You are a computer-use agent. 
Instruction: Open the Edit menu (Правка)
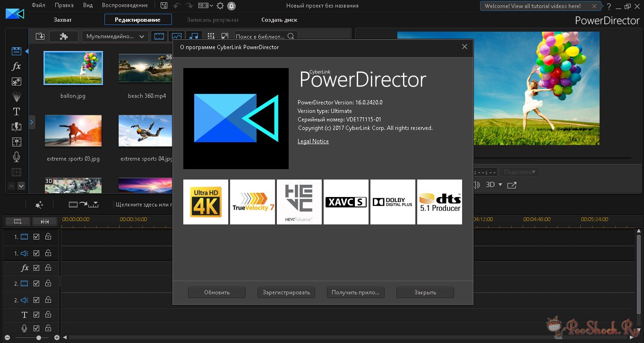coord(64,6)
